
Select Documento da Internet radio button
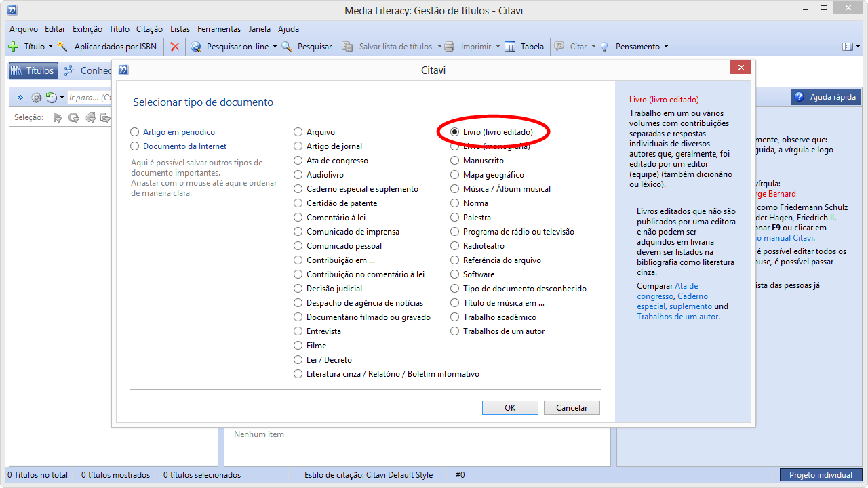[x=135, y=146]
